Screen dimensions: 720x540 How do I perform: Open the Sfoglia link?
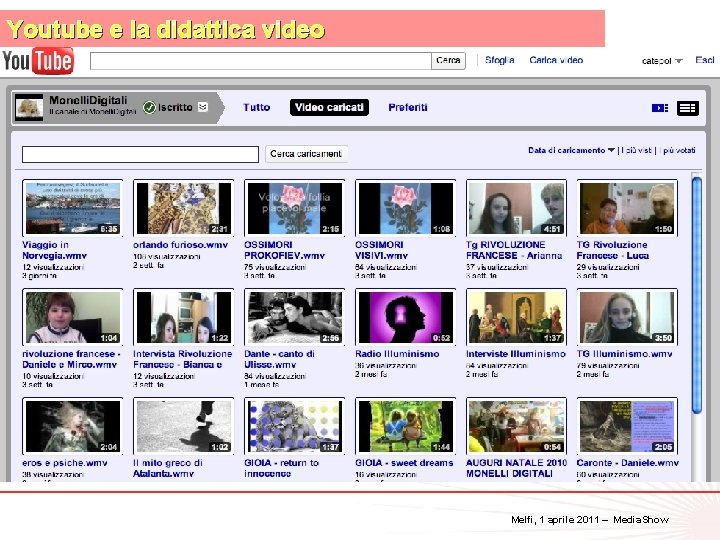[500, 60]
